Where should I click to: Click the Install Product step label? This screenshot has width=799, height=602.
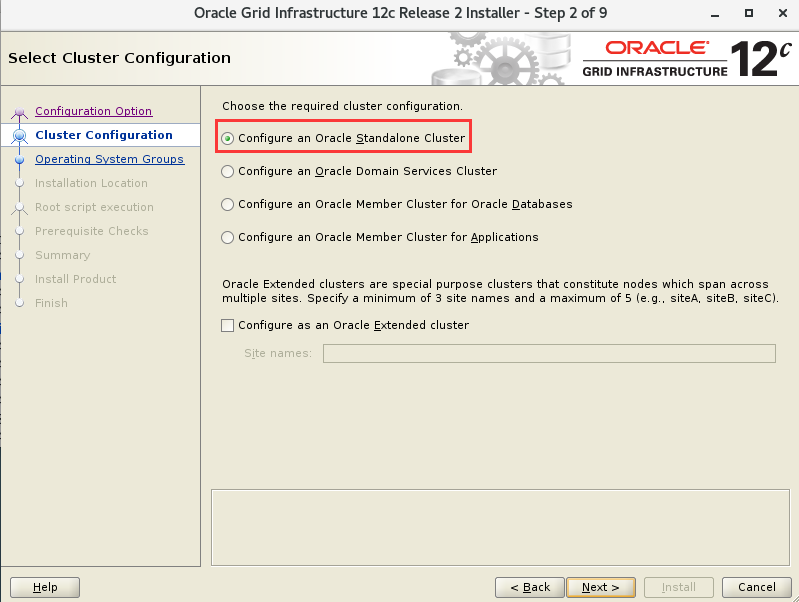[x=75, y=279]
